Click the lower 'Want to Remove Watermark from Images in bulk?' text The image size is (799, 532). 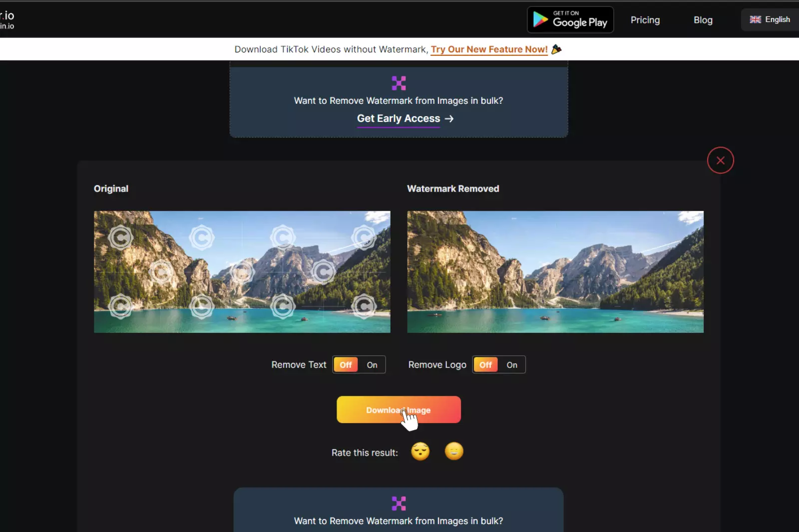pyautogui.click(x=399, y=521)
